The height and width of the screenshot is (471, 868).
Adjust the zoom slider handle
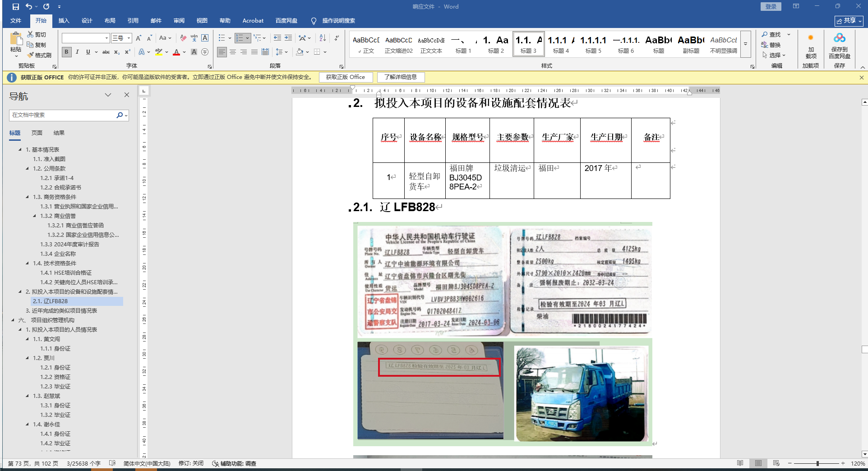817,463
